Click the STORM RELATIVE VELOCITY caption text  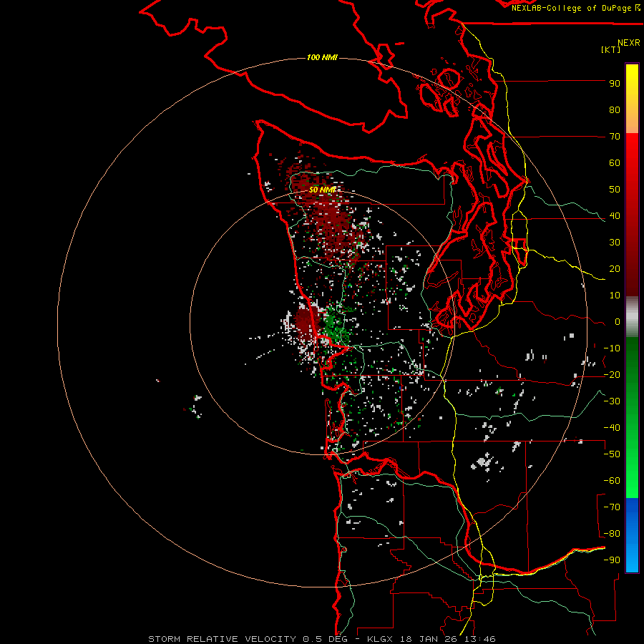pos(223,639)
